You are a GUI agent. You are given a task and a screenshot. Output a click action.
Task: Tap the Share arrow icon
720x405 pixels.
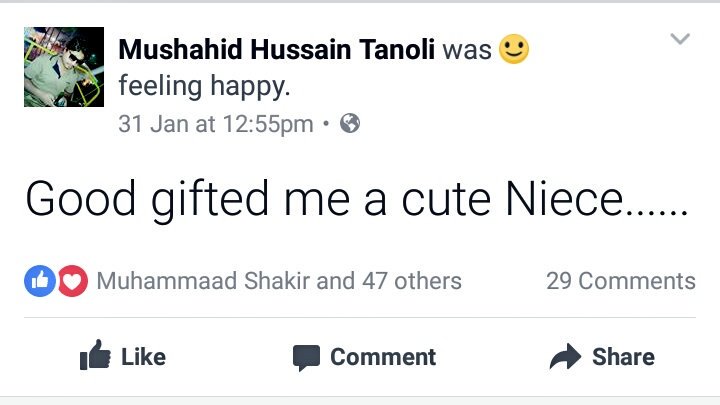[x=566, y=356]
